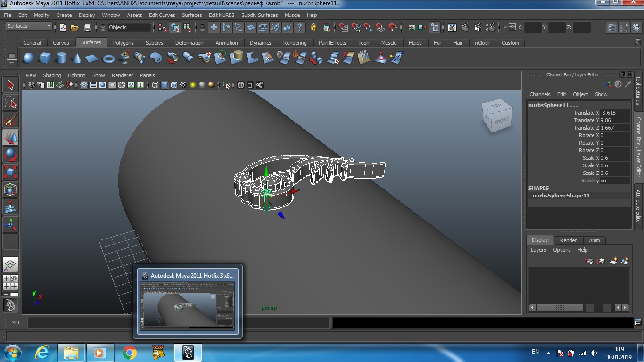Image resolution: width=644 pixels, height=362 pixels.
Task: Open viewport Shading menu
Action: [52, 75]
